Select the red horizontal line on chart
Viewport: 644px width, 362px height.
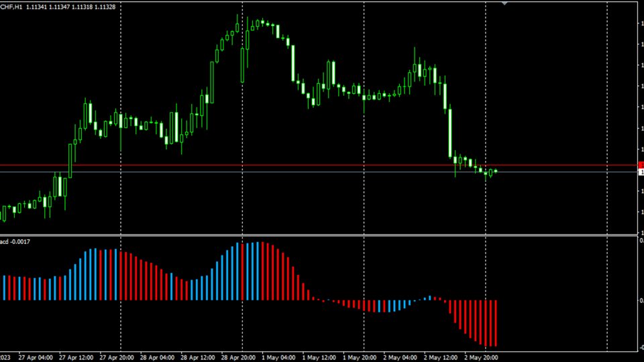(x=319, y=166)
